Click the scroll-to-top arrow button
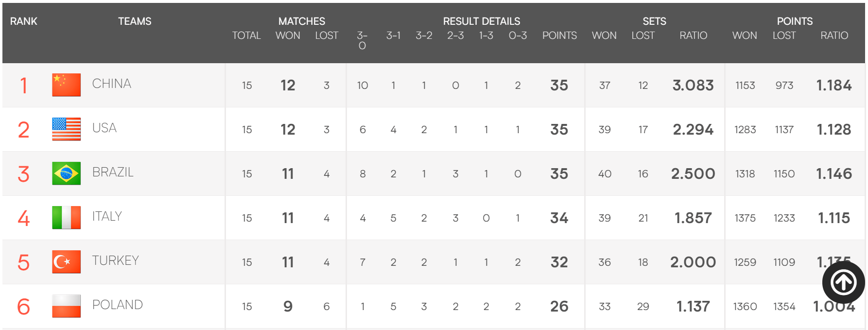 (x=843, y=282)
